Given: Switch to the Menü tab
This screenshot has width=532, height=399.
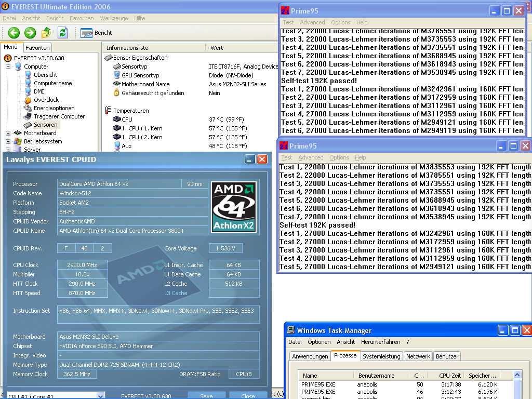Looking at the screenshot, I should [10, 47].
